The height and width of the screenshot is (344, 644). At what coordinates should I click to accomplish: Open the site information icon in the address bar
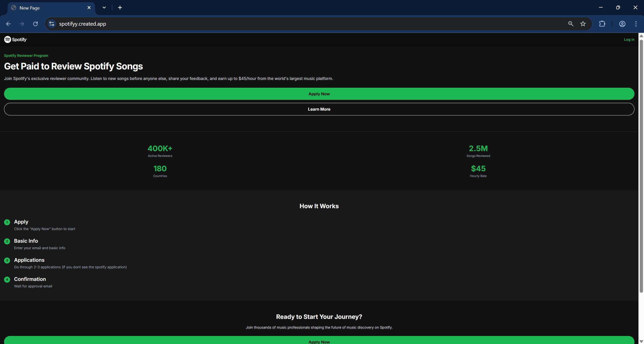[x=52, y=24]
